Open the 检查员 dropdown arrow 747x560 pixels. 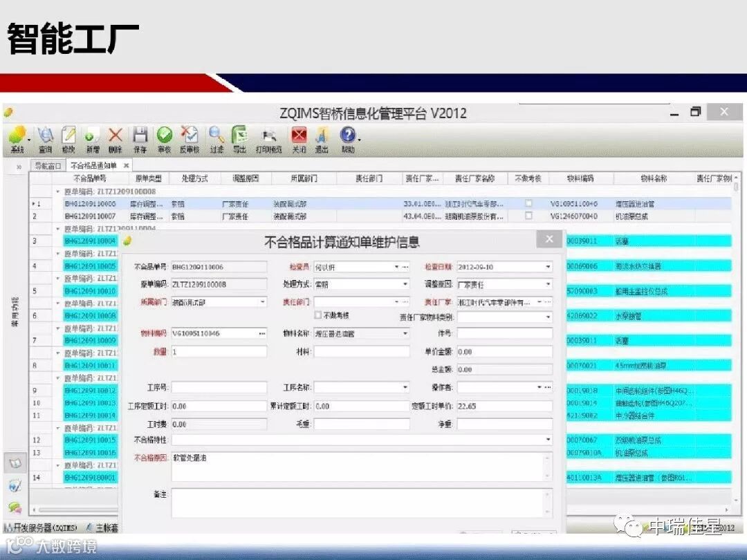pyautogui.click(x=396, y=267)
